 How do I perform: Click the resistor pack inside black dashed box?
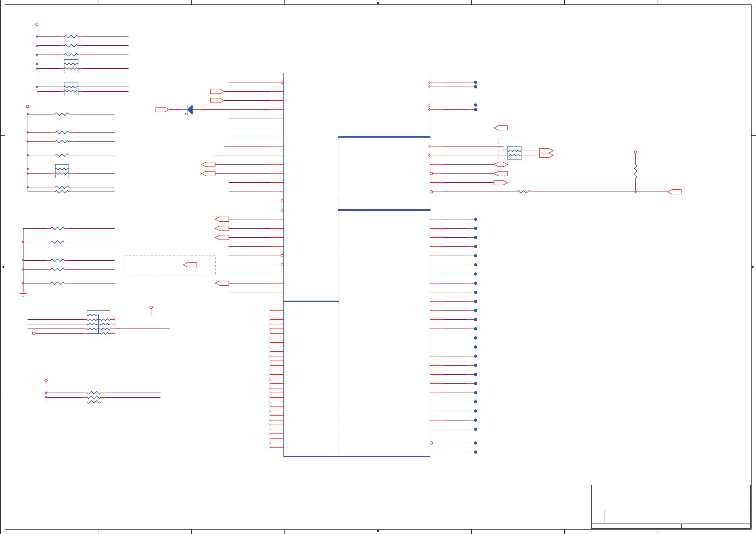(x=514, y=153)
